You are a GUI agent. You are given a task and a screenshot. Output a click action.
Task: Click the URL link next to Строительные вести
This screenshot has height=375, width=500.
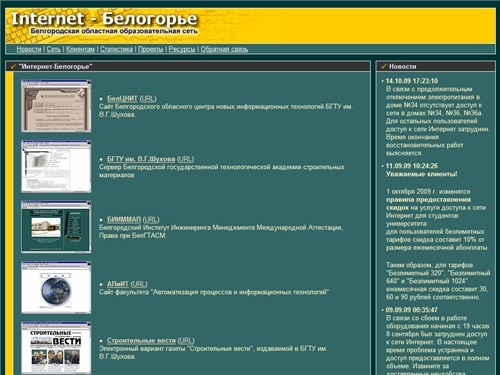point(186,340)
